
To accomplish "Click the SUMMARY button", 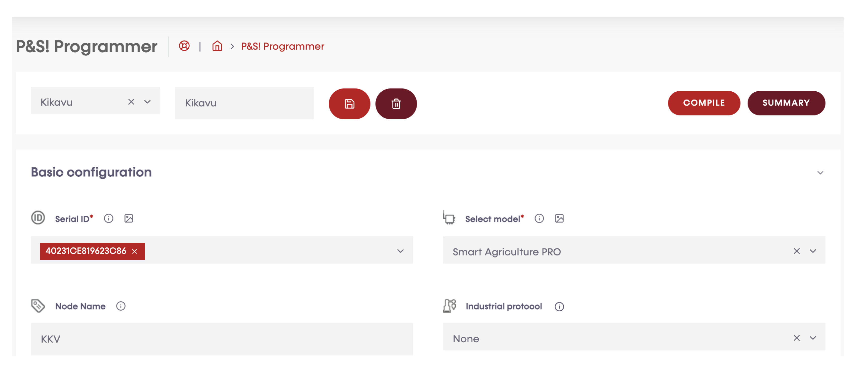I will point(787,103).
